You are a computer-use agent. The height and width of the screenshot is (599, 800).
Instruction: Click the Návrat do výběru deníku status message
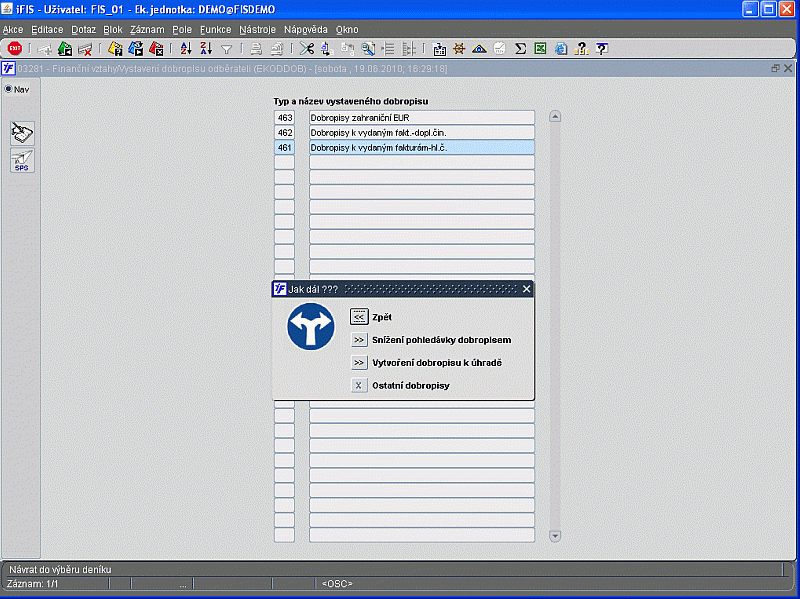[60, 569]
